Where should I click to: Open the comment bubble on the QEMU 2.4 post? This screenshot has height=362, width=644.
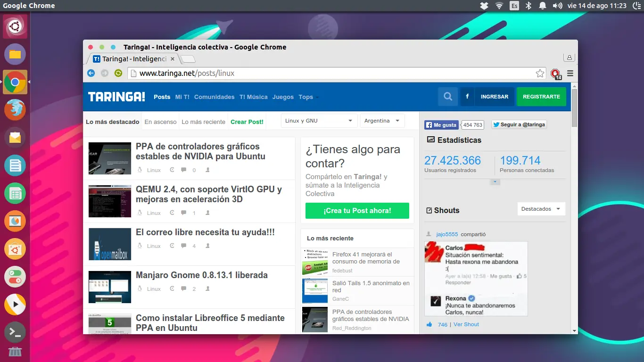click(183, 213)
